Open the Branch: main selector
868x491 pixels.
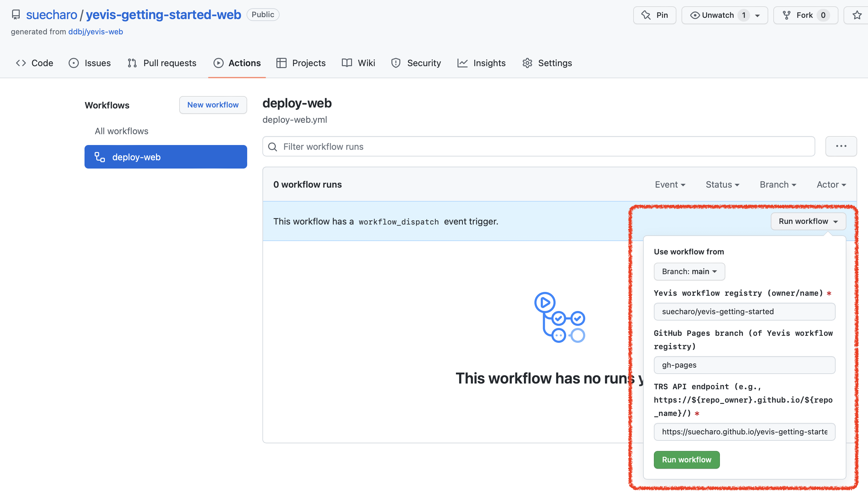coord(689,272)
